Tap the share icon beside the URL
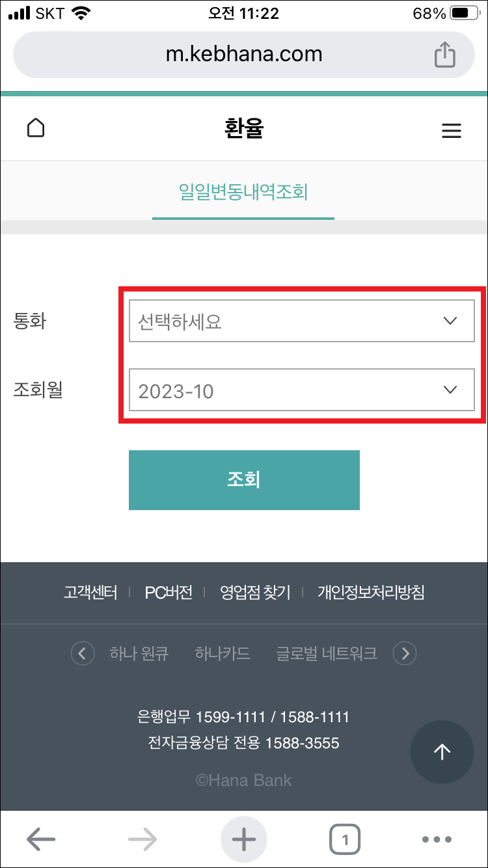Viewport: 488px width, 868px height. point(444,55)
